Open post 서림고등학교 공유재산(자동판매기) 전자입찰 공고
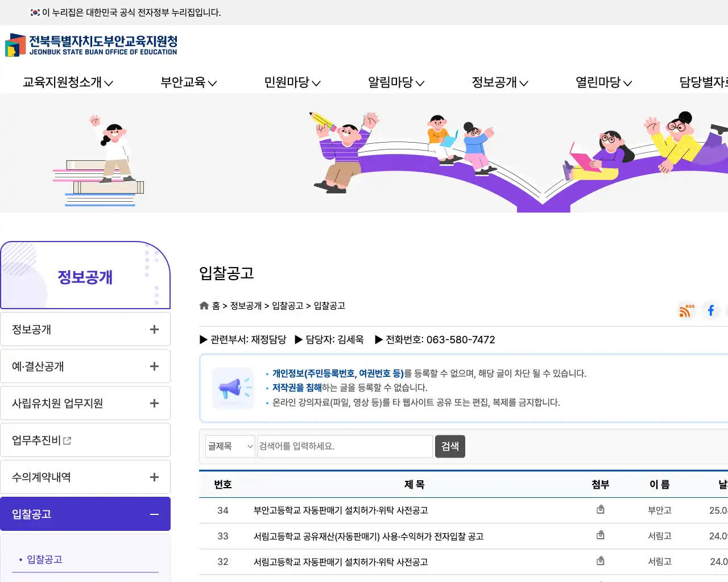The image size is (728, 582). click(x=369, y=536)
